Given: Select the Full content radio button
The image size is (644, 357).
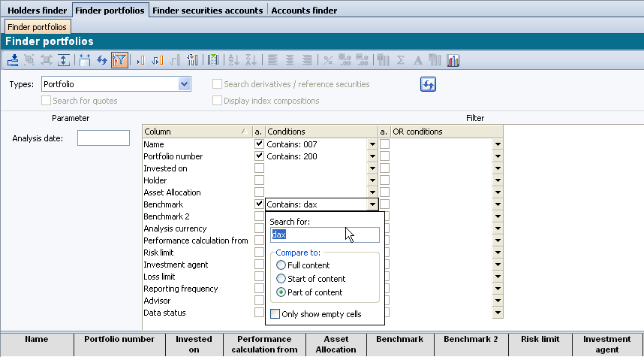Looking at the screenshot, I should click(x=281, y=265).
